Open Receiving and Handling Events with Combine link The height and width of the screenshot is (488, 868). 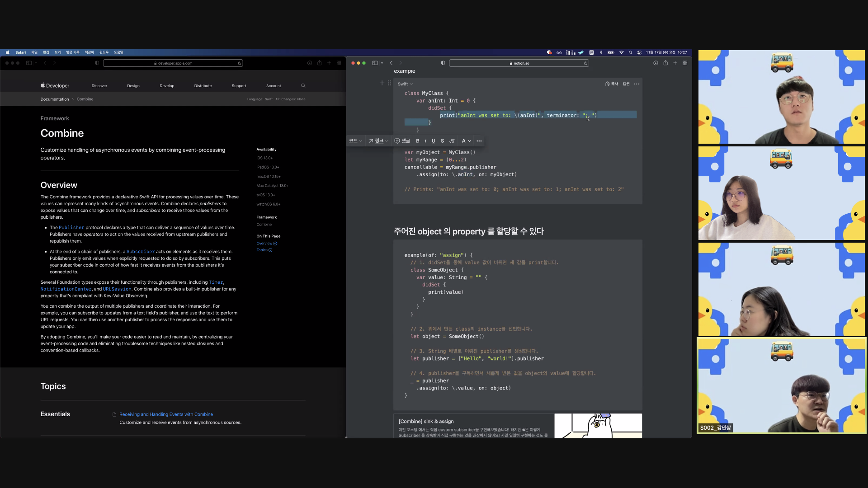coord(166,414)
